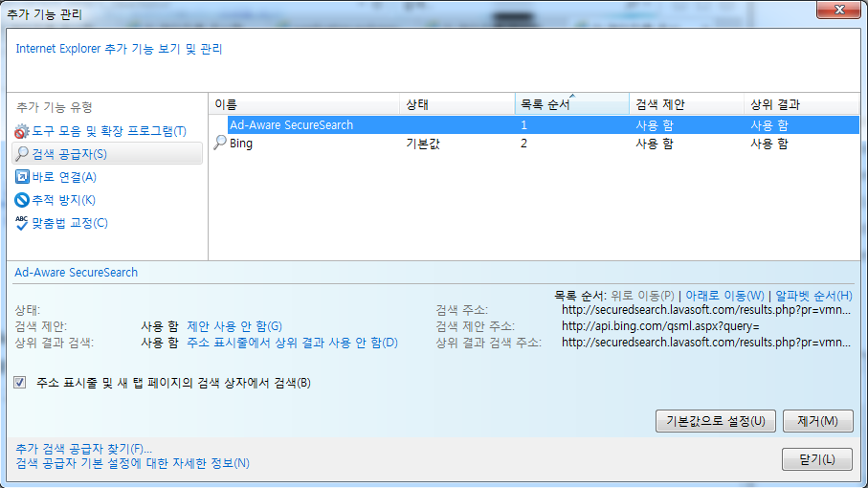Close the 추가 기능 관리 dialog window

click(838, 10)
